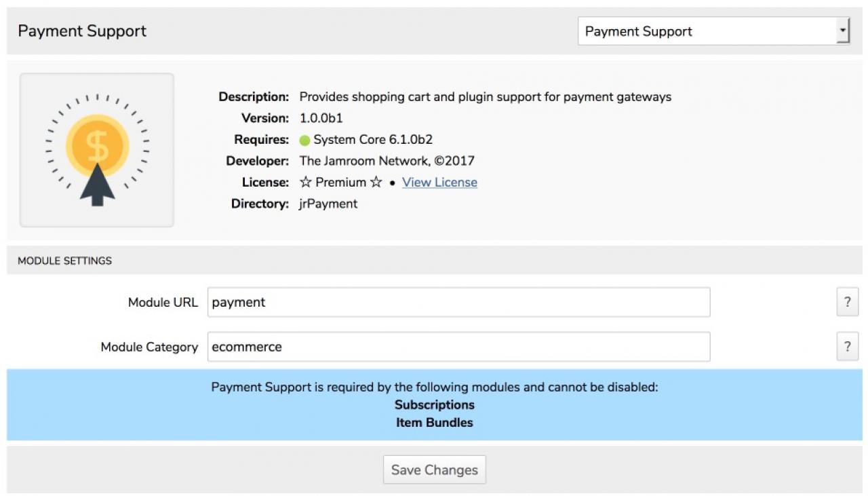Click the star icon after Premium
868x496 pixels.
click(x=376, y=183)
